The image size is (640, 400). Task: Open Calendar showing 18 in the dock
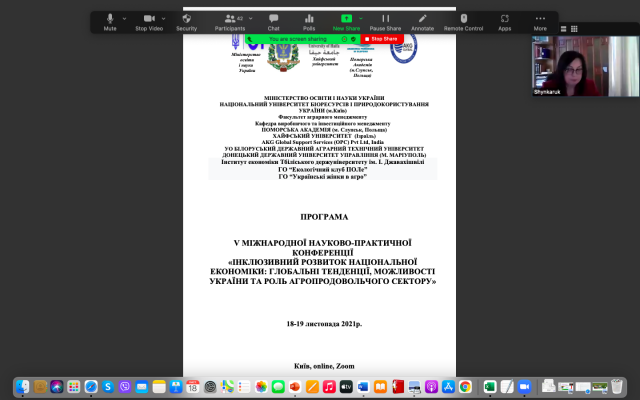[x=193, y=387]
